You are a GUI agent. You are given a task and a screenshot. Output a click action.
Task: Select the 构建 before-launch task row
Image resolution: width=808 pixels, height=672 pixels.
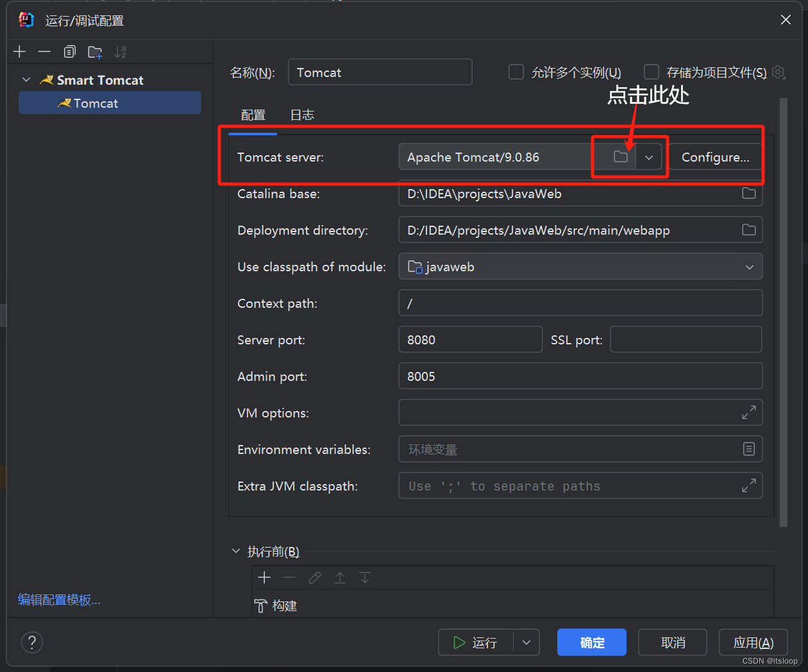(512, 605)
